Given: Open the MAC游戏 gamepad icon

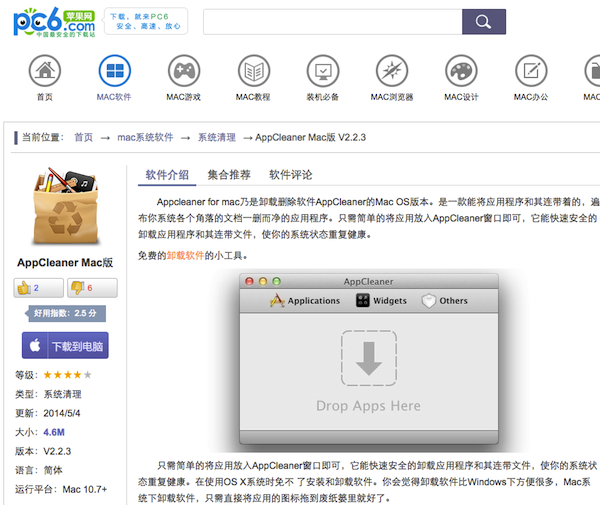Looking at the screenshot, I should (x=184, y=71).
